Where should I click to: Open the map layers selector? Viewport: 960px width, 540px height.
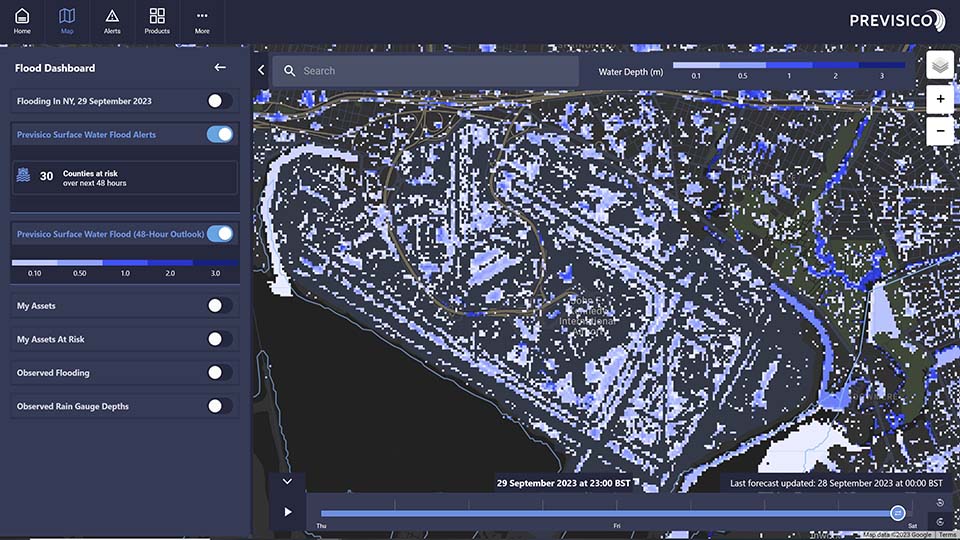[940, 66]
